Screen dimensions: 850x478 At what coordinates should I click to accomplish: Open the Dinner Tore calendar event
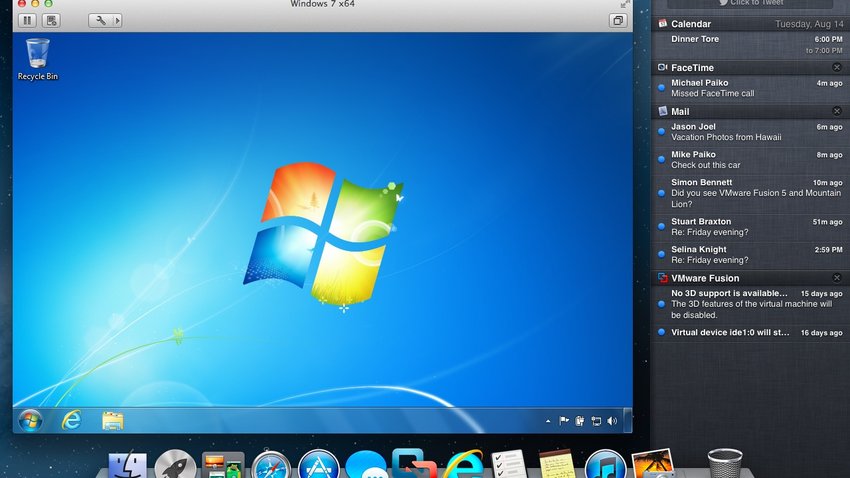click(x=750, y=44)
